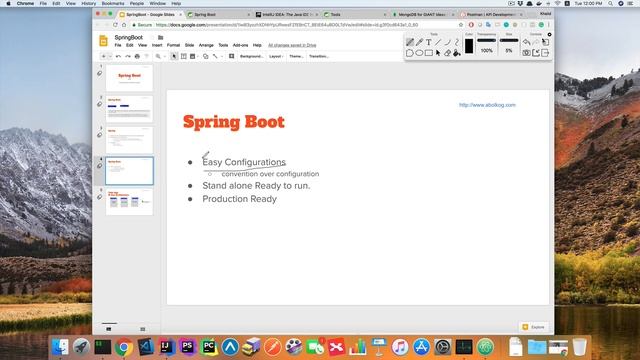Open Finder from the Dock
This screenshot has height=360, width=640.
point(60,347)
